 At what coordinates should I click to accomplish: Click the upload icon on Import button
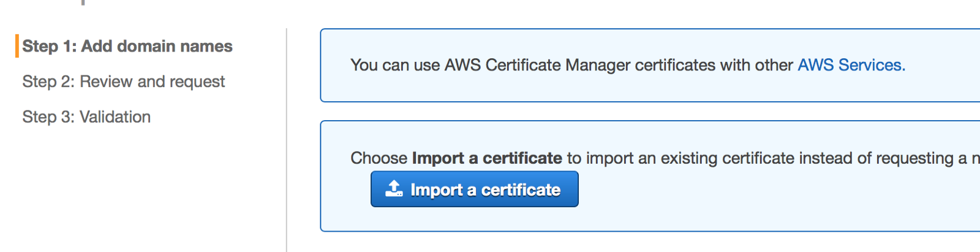click(394, 188)
